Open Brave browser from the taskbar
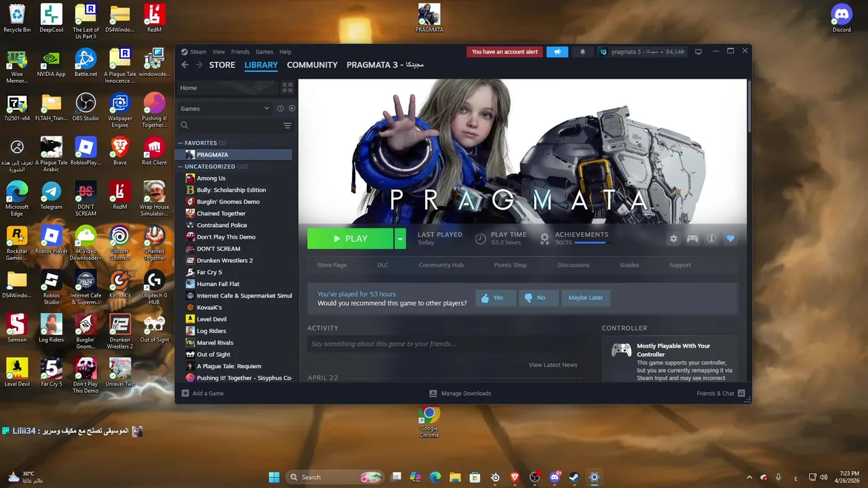This screenshot has width=868, height=488. pyautogui.click(x=515, y=477)
